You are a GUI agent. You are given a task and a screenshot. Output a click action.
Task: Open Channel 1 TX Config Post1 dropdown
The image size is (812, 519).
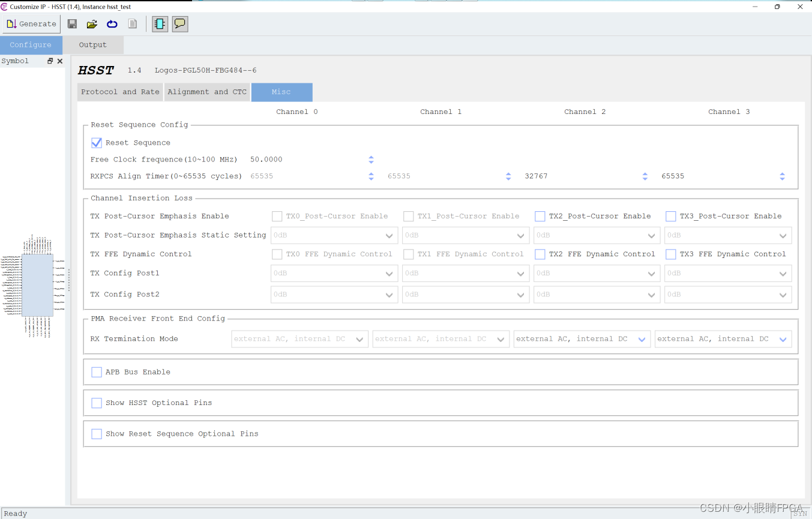pos(466,273)
